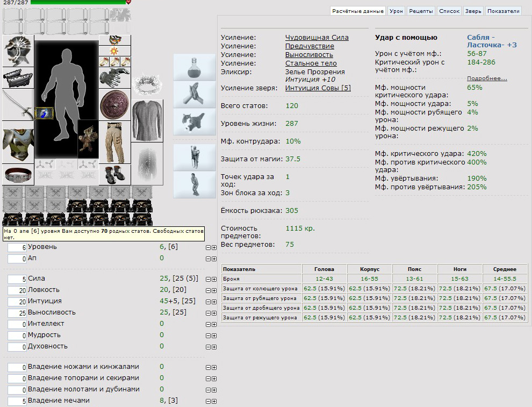Open the Урон tab
Screen dimensions: 532x407
(x=396, y=11)
